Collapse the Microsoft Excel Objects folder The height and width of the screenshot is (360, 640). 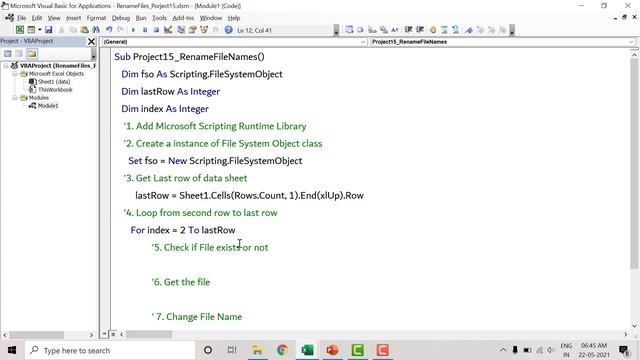pyautogui.click(x=15, y=74)
